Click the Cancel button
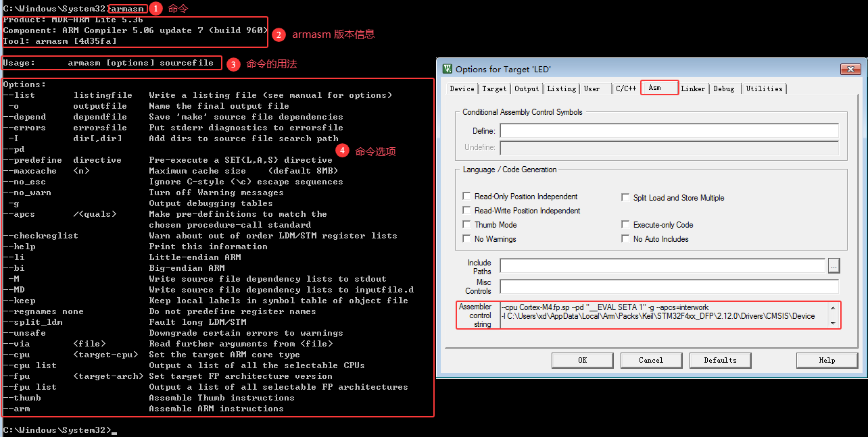Image resolution: width=868 pixels, height=437 pixels. click(651, 360)
